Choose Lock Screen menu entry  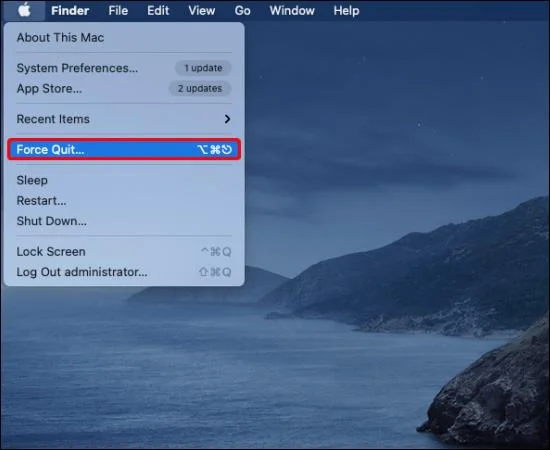pyautogui.click(x=124, y=251)
